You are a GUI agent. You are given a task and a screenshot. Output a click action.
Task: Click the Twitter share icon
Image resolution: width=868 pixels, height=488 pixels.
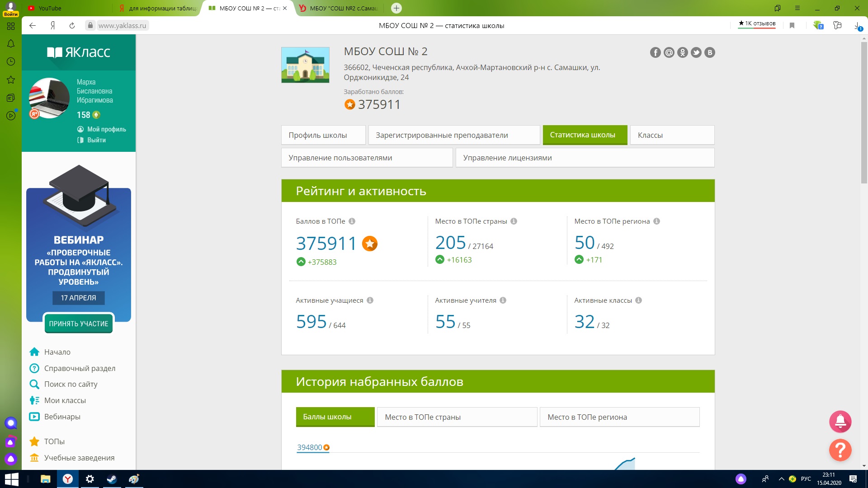[696, 52]
